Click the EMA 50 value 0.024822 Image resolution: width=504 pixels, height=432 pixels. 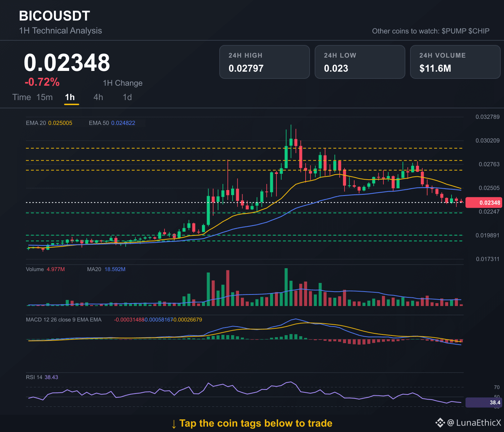tap(123, 123)
